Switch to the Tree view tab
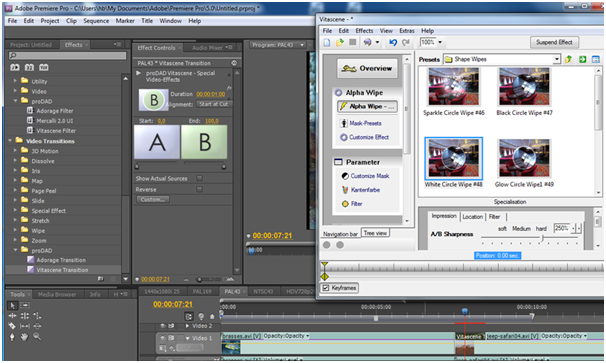606x363 pixels. tap(375, 233)
